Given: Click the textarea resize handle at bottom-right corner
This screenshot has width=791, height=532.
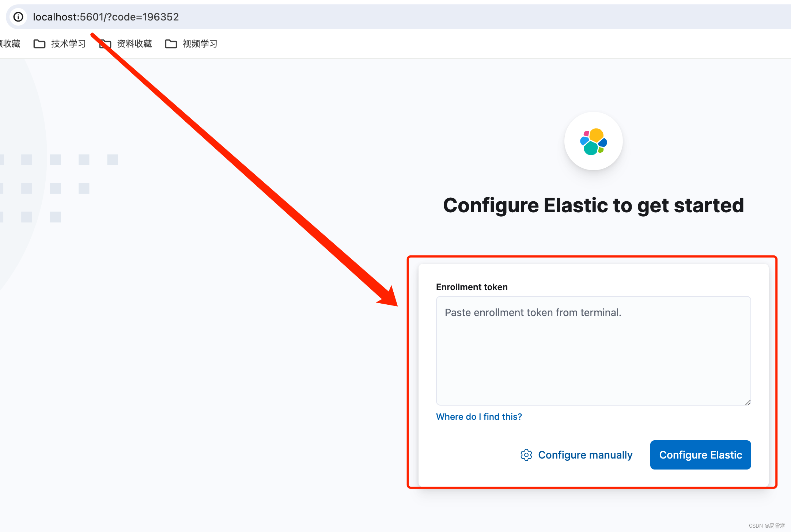Looking at the screenshot, I should (748, 403).
